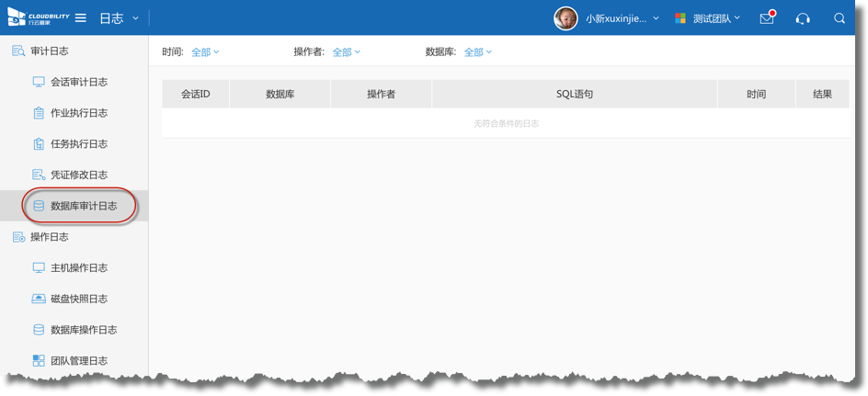Click the 数据库 column header
This screenshot has height=396, width=868.
pyautogui.click(x=280, y=94)
